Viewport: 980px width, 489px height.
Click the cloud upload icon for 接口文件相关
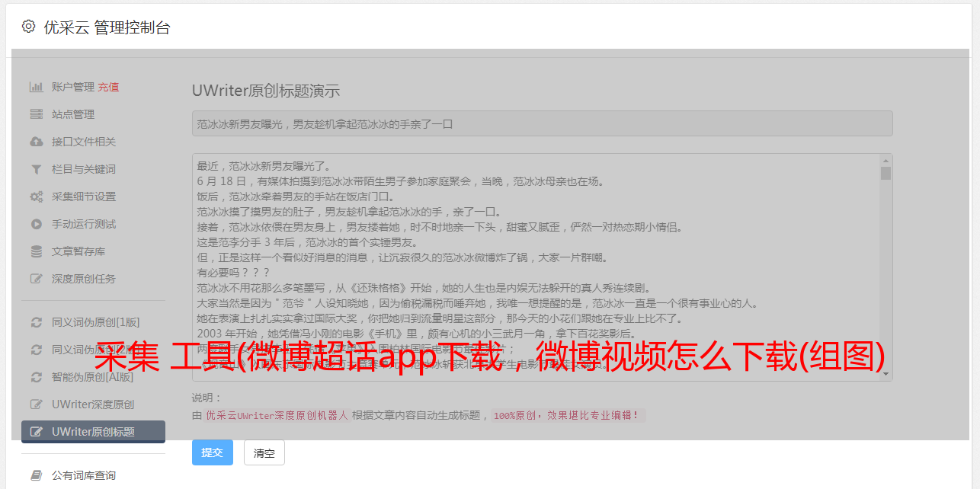click(x=36, y=142)
